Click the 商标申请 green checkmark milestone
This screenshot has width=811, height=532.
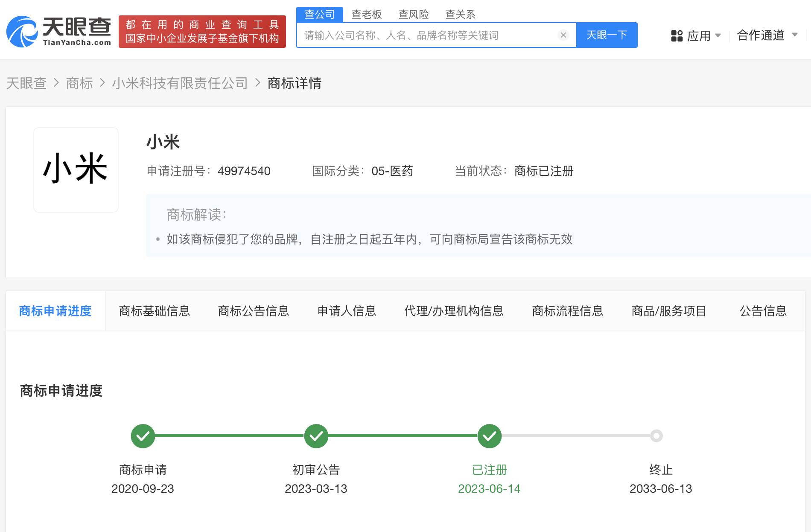coord(143,436)
